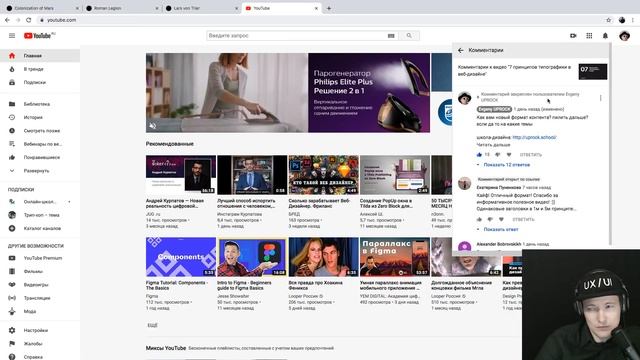Open Intro to Figma Beginners guide thumbnail
This screenshot has height=360, width=640.
pyautogui.click(x=252, y=257)
